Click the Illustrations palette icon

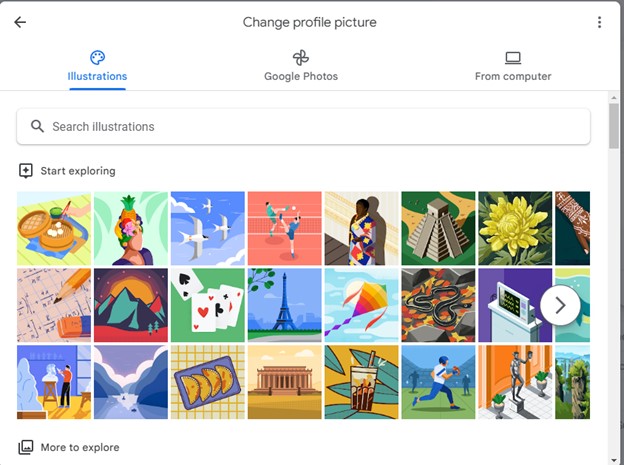coord(97,58)
